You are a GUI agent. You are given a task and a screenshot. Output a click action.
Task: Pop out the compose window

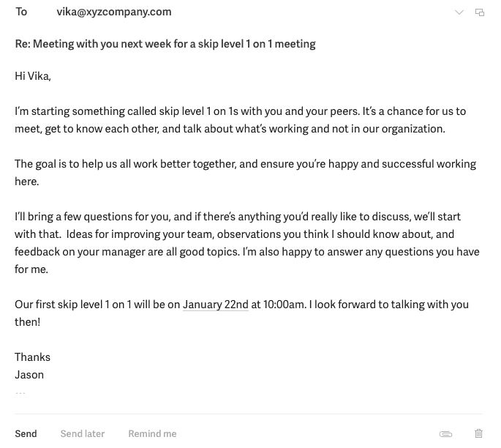(x=480, y=12)
